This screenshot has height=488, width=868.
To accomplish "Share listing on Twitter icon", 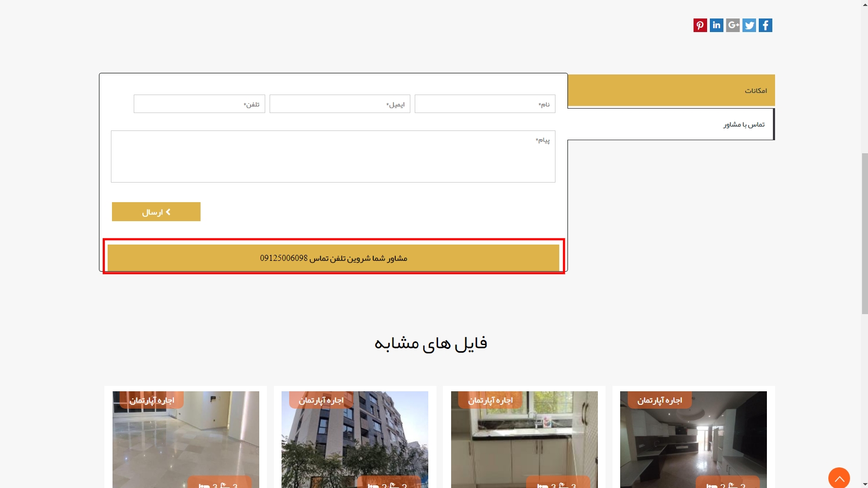I will 749,25.
